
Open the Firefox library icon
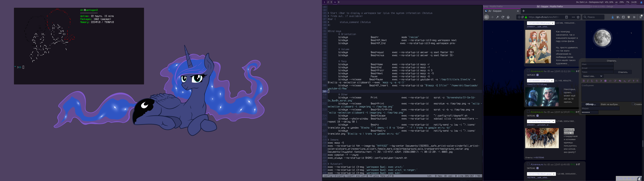click(618, 17)
